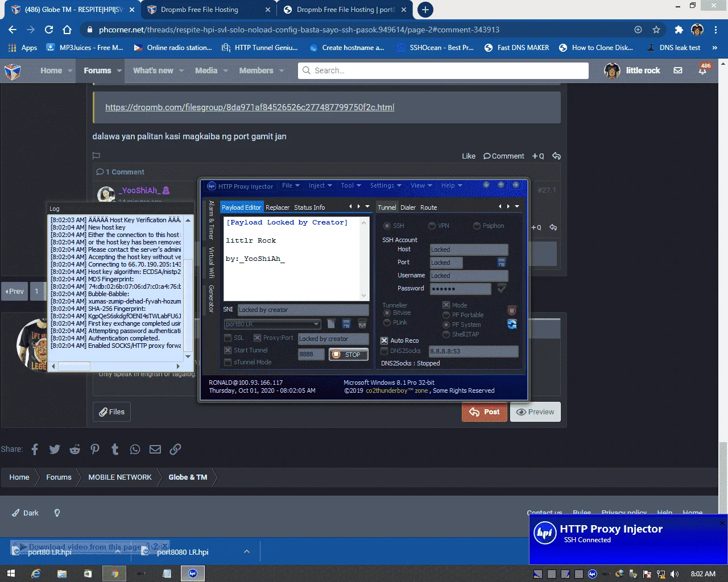Click the bookmark star icon in the address bar

click(656, 30)
